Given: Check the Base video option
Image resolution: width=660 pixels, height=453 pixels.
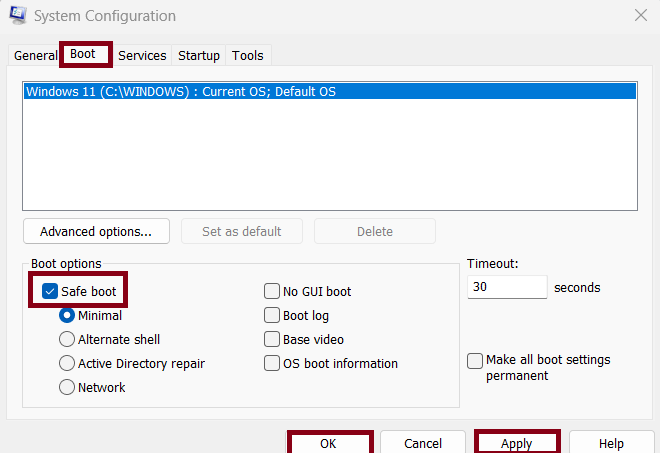Looking at the screenshot, I should 272,339.
